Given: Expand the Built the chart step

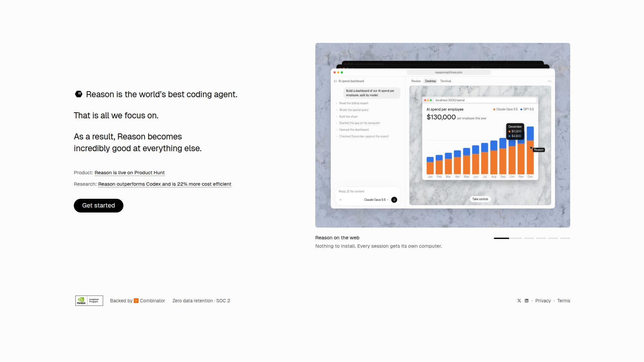Looking at the screenshot, I should pyautogui.click(x=348, y=117).
